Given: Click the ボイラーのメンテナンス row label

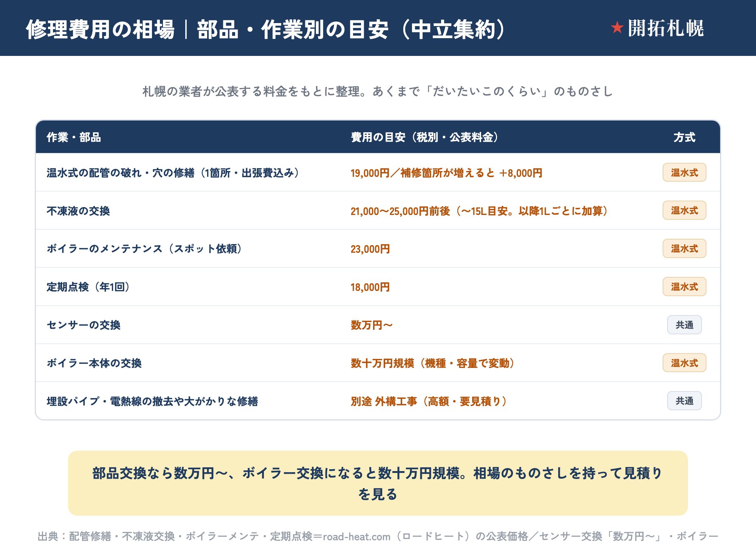Looking at the screenshot, I should coord(145,249).
